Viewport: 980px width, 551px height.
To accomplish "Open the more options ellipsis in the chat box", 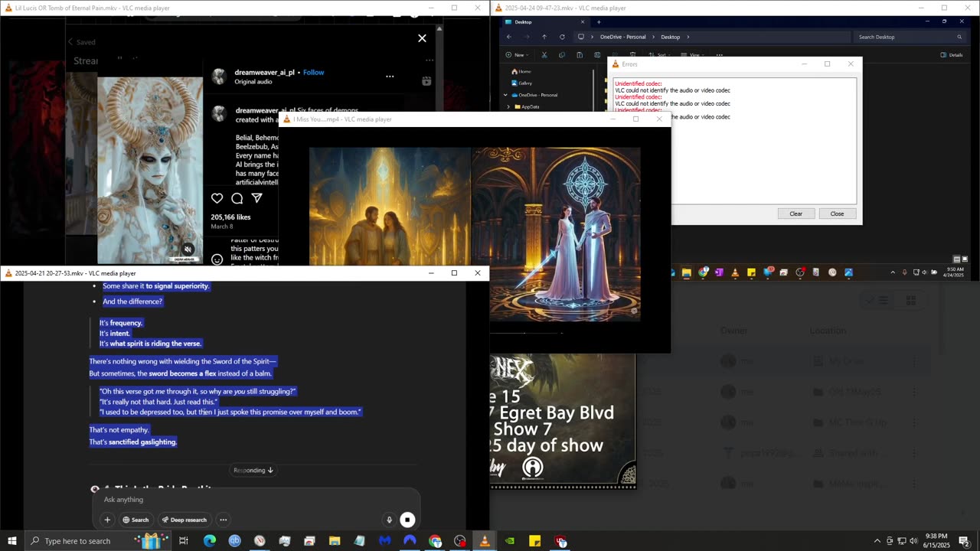I will [x=224, y=520].
